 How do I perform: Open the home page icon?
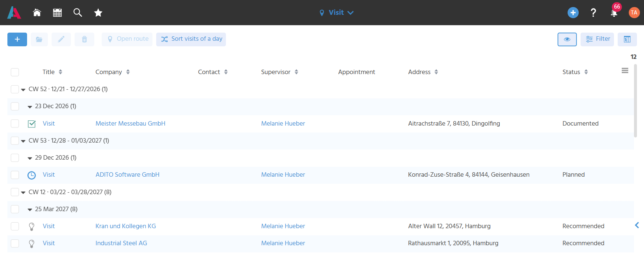point(37,13)
